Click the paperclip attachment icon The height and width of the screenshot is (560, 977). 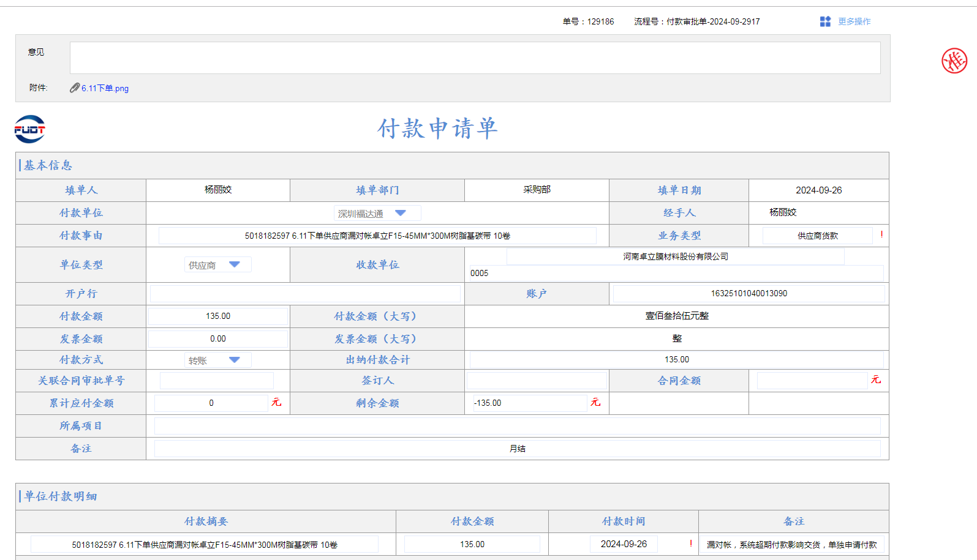tap(74, 88)
